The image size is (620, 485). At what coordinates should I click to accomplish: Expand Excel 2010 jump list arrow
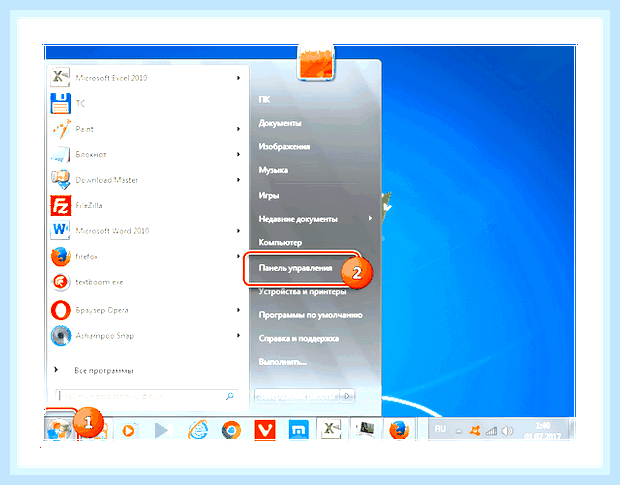click(x=238, y=78)
